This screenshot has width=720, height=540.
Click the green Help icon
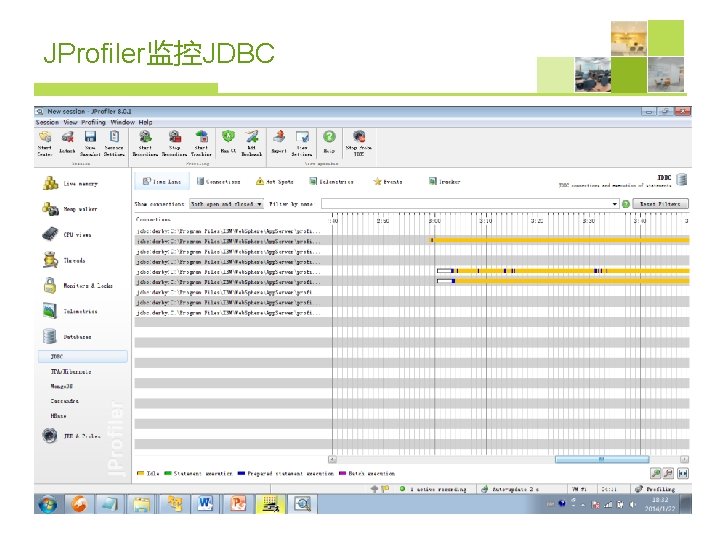point(329,142)
